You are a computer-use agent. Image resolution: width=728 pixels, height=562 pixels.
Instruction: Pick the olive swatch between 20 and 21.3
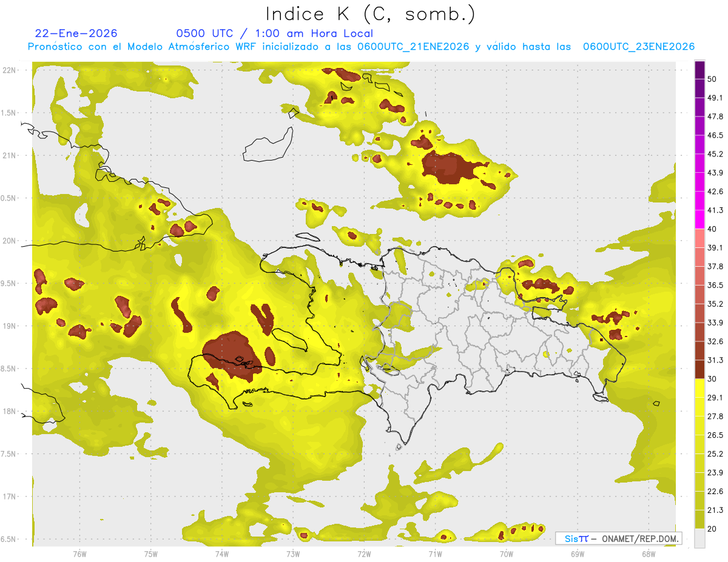pyautogui.click(x=699, y=520)
